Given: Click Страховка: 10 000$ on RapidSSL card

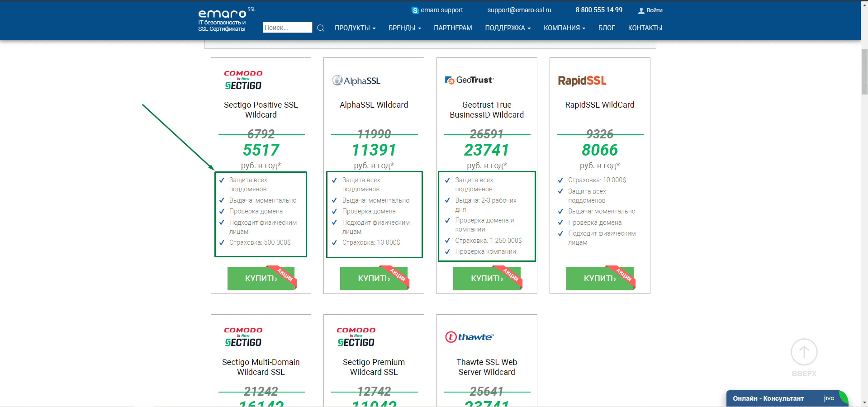Looking at the screenshot, I should click(x=597, y=180).
